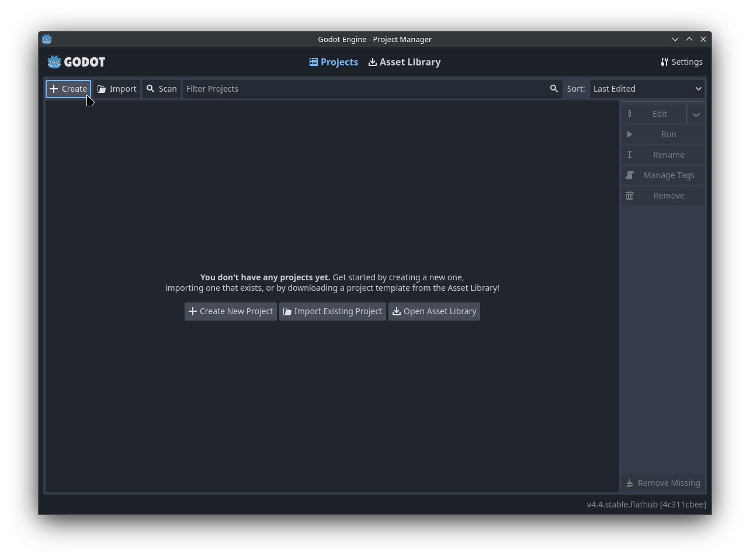Click the magnifier icon in Filter Projects
The height and width of the screenshot is (560, 750).
coord(554,89)
